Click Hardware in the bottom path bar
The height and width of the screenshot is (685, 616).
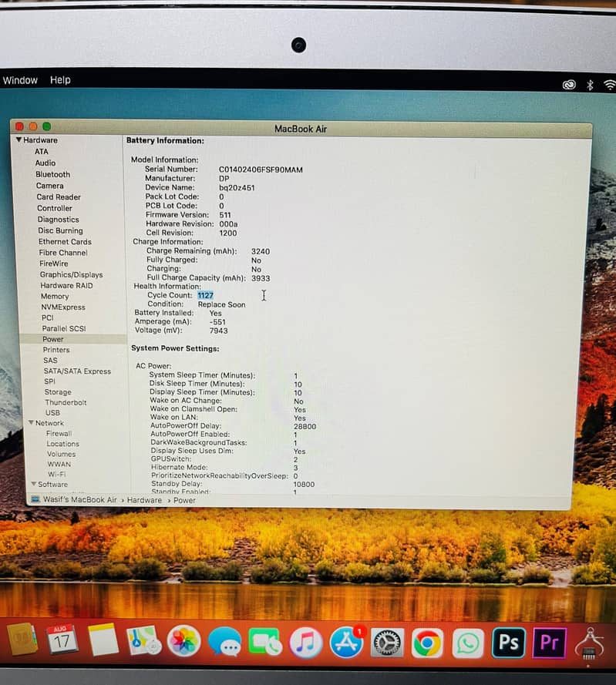click(x=144, y=500)
